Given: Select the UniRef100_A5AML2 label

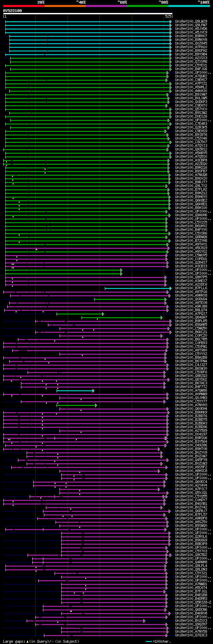Looking at the screenshot, I should (191, 87).
